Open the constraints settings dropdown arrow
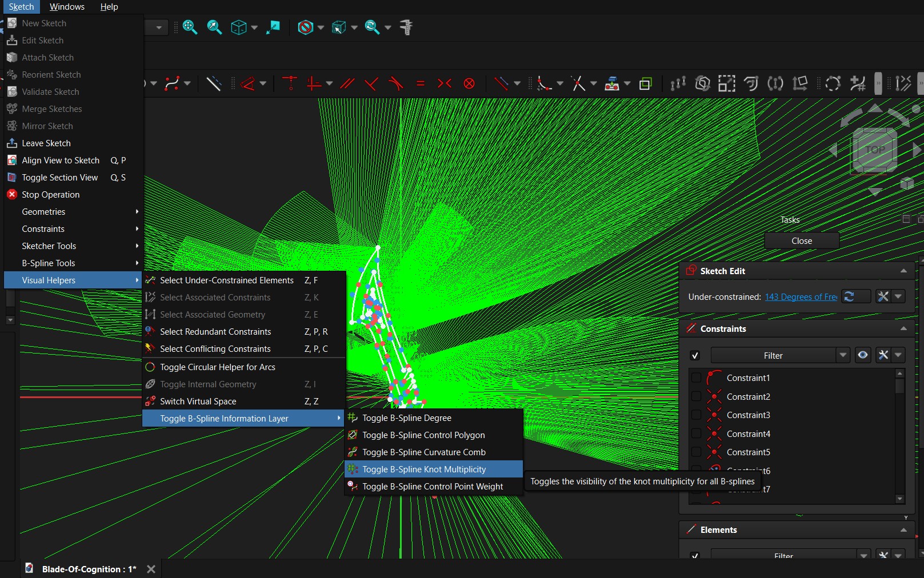924x578 pixels. click(x=898, y=355)
